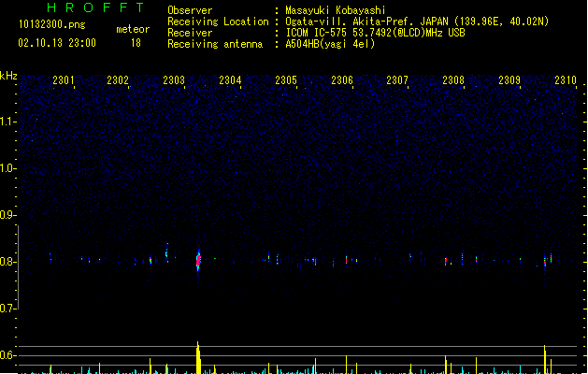The height and width of the screenshot is (374, 588).
Task: Click the HROFFT title text
Action: 95,7
